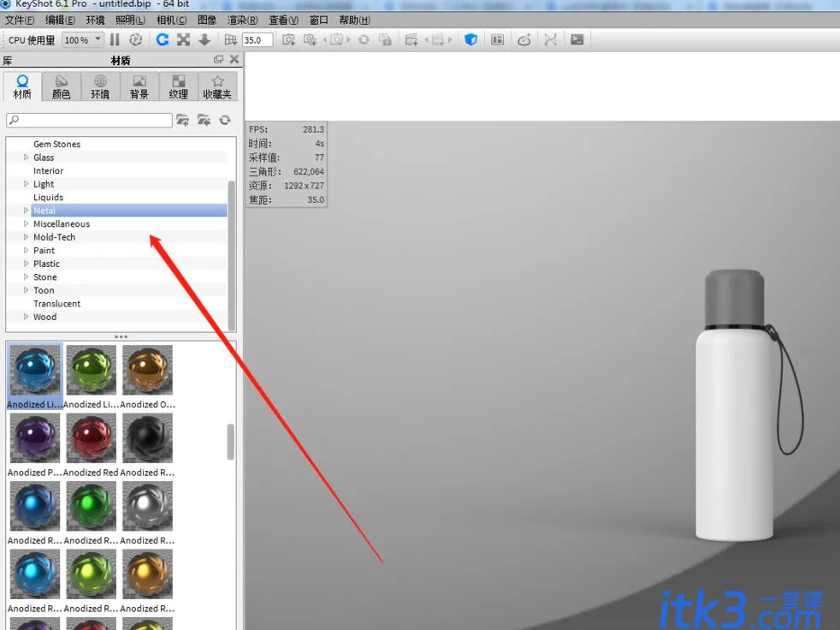Open the 编辑(E) menu
The image size is (840, 630).
pos(60,21)
